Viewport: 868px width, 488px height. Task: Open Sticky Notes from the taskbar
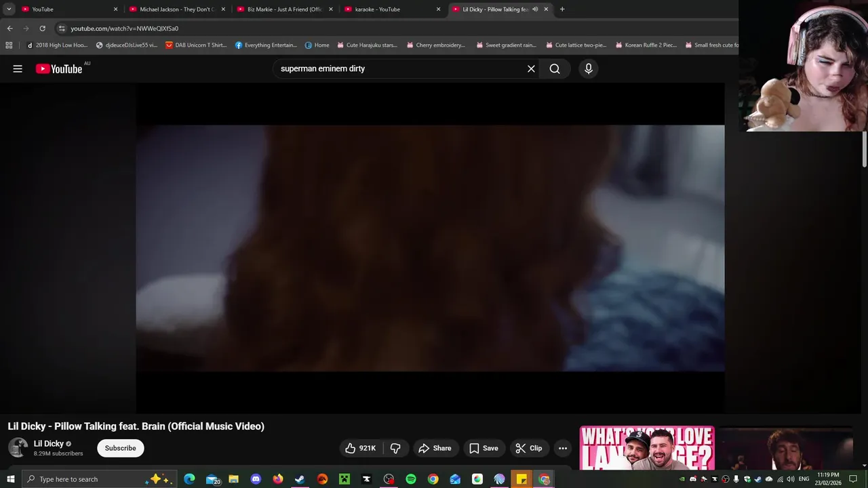click(521, 479)
